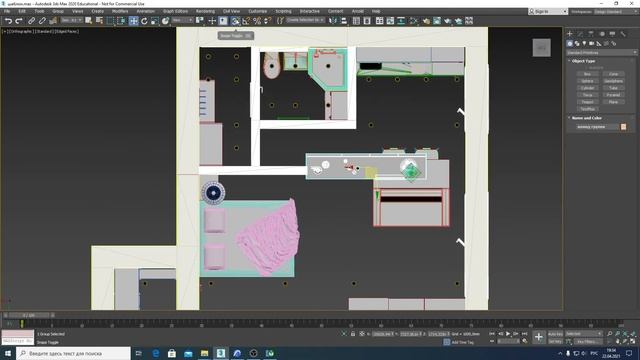The height and width of the screenshot is (360, 640).
Task: Open the reference coordinate system dropdown
Action: pyautogui.click(x=182, y=20)
